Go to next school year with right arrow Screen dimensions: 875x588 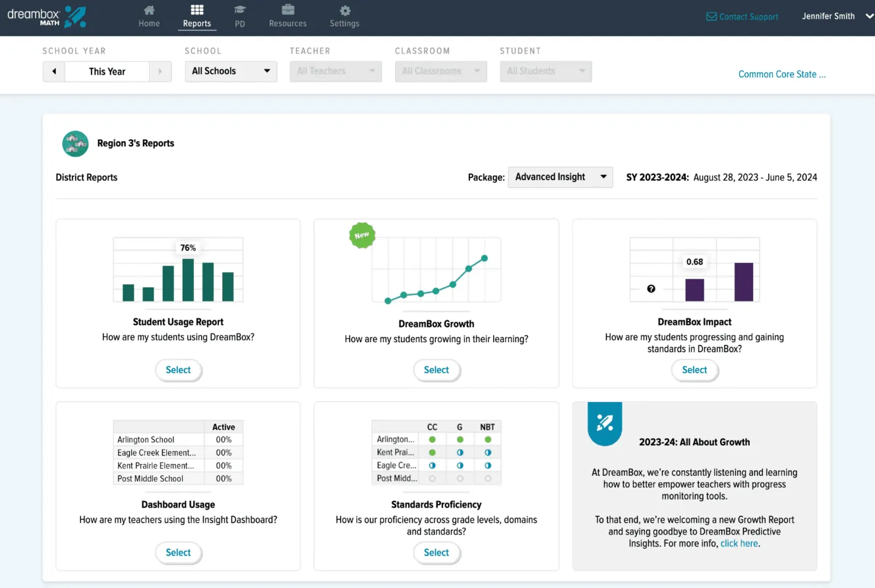pyautogui.click(x=160, y=71)
